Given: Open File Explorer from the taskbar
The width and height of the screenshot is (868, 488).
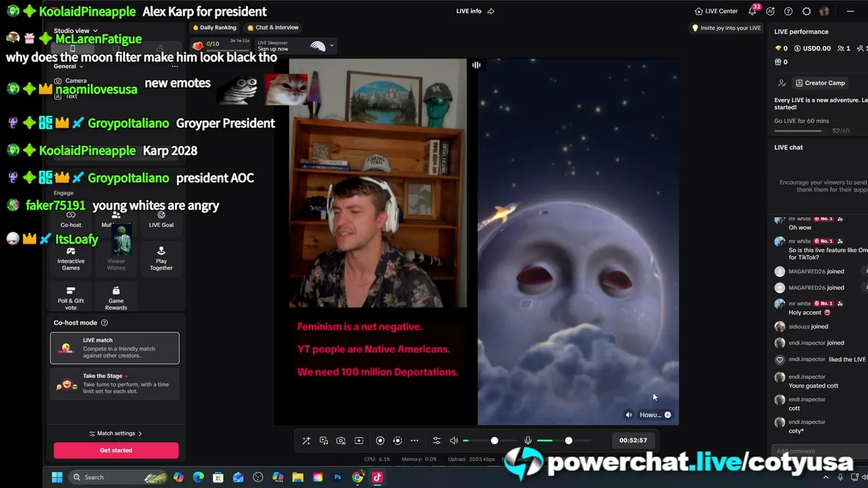Looking at the screenshot, I should (298, 477).
